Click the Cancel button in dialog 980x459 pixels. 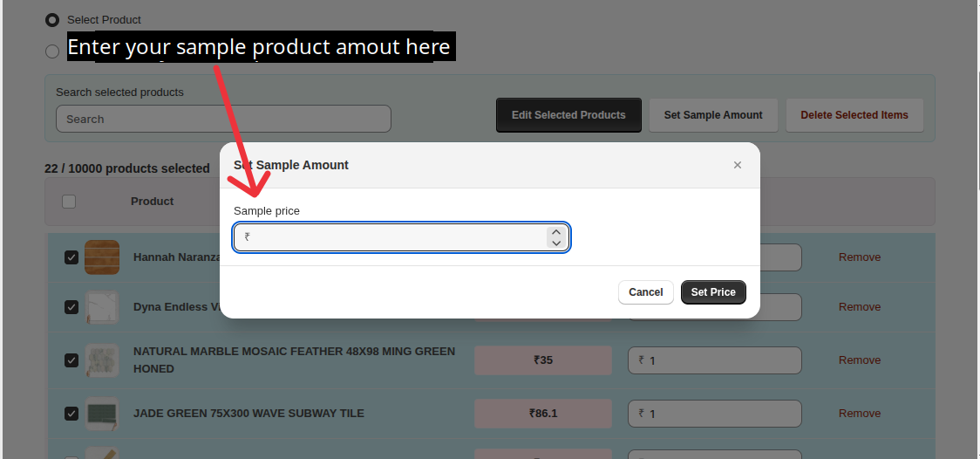(645, 292)
